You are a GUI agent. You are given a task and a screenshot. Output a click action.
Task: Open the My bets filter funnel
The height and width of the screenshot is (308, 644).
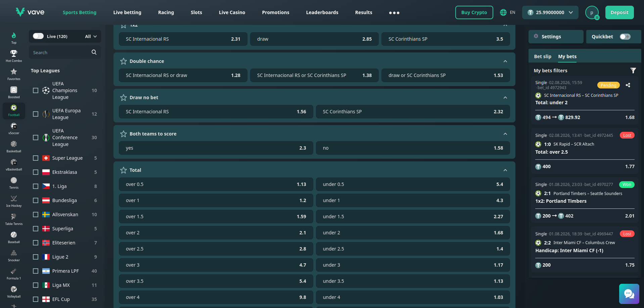click(633, 71)
